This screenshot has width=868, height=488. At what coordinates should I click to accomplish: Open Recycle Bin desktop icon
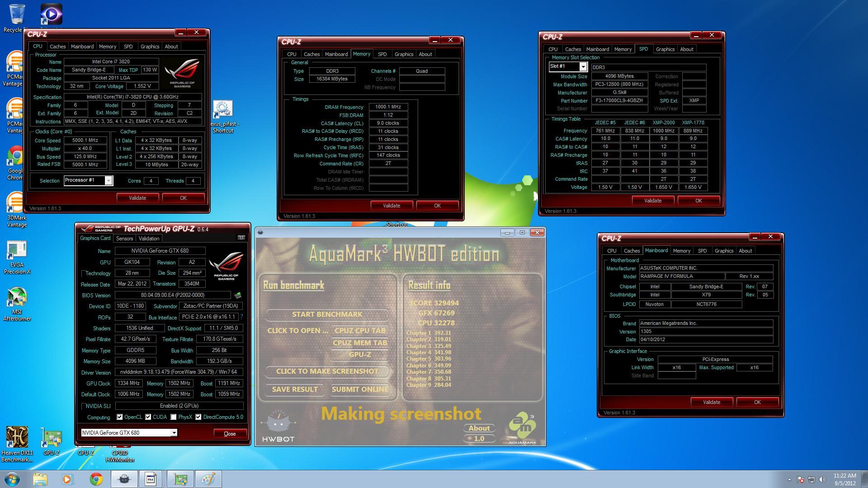pyautogui.click(x=17, y=18)
